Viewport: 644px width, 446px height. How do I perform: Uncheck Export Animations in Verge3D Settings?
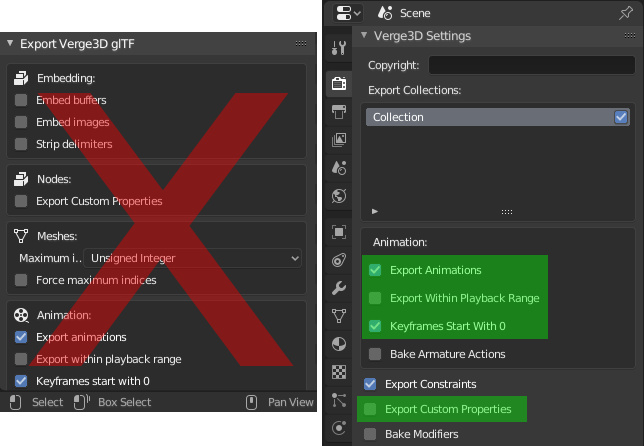click(375, 270)
